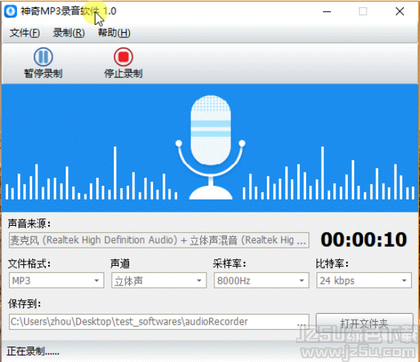420x362 pixels.
Task: Pause the recording with the pause icon
Action: coord(43,57)
